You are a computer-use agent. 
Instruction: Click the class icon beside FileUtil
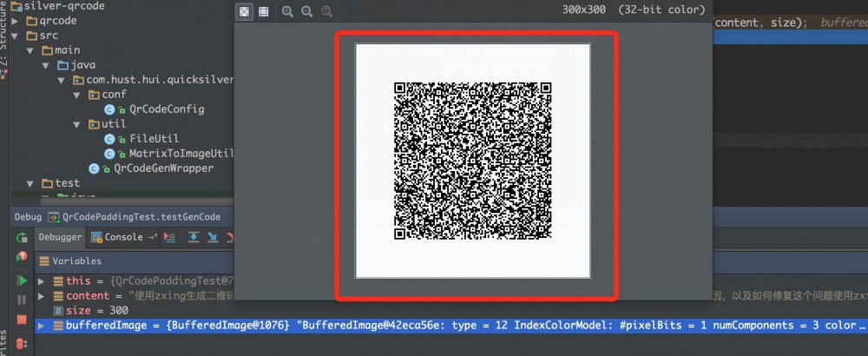109,138
